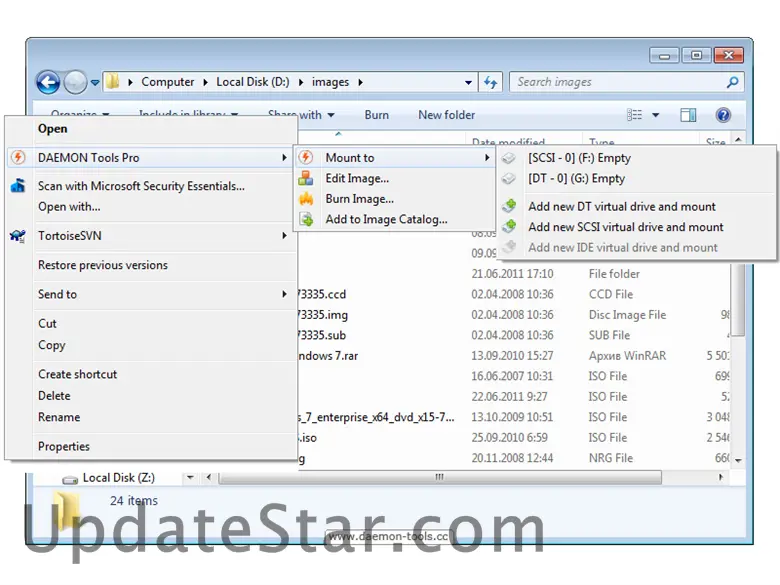Click the 'SUB File' type cell
Viewport: 780px width, 585px height.
[609, 335]
